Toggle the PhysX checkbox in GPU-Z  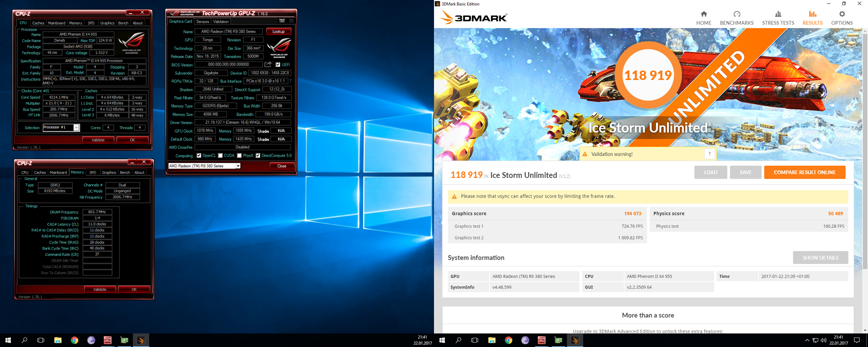pos(239,155)
